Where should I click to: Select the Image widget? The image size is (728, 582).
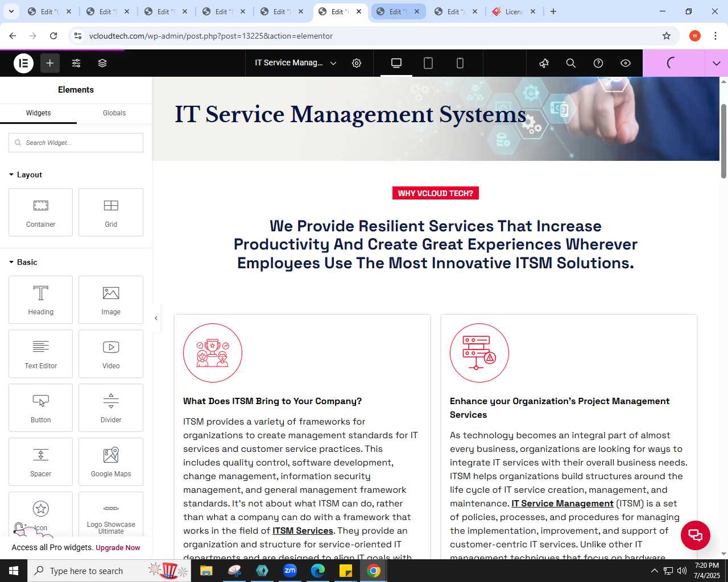coord(111,300)
